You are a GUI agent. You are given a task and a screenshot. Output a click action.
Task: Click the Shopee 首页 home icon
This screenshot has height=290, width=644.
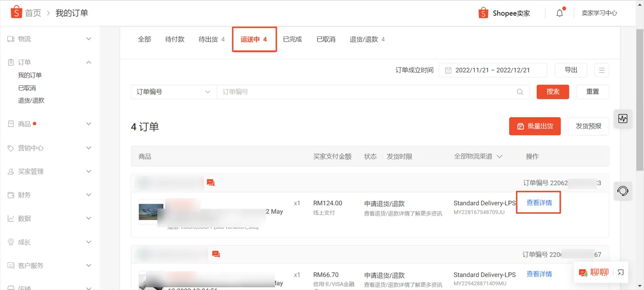16,12
